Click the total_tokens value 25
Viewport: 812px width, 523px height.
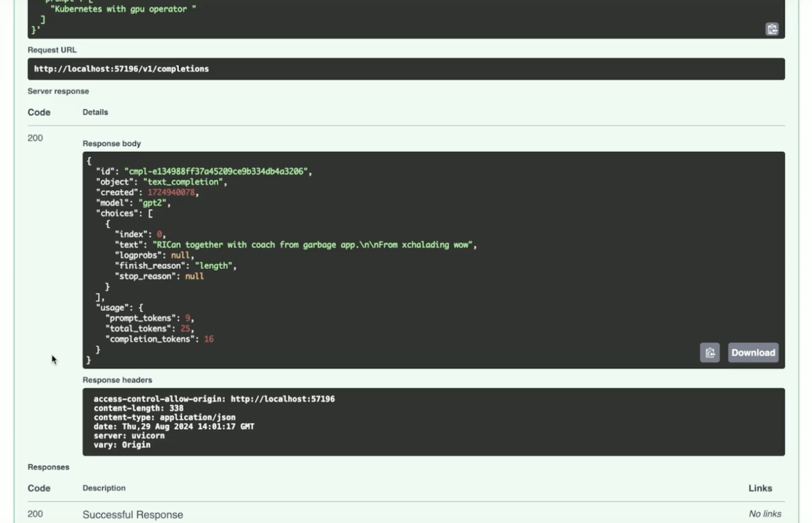pyautogui.click(x=185, y=329)
